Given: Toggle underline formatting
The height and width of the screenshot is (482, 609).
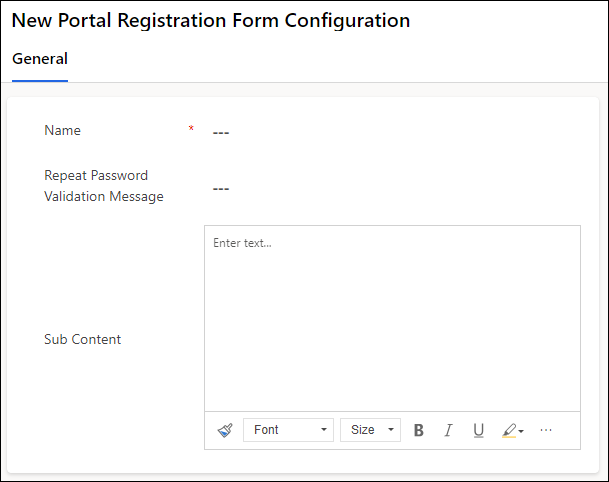Looking at the screenshot, I should pyautogui.click(x=478, y=430).
